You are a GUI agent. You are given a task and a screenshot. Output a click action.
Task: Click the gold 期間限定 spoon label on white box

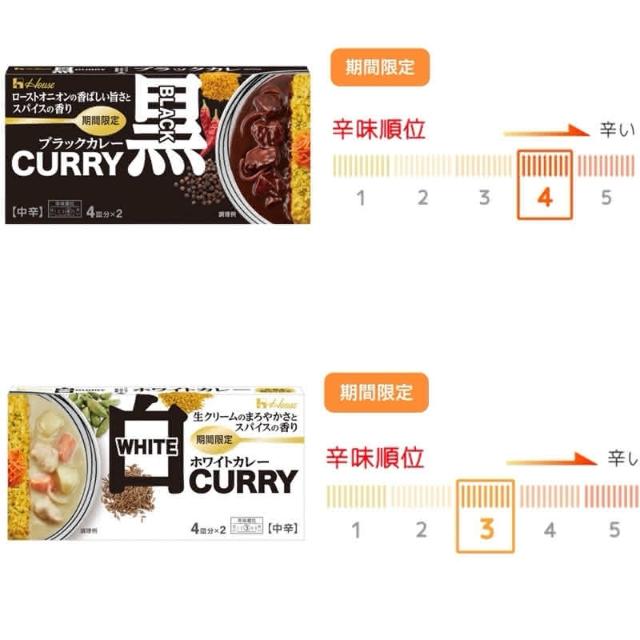[214, 440]
